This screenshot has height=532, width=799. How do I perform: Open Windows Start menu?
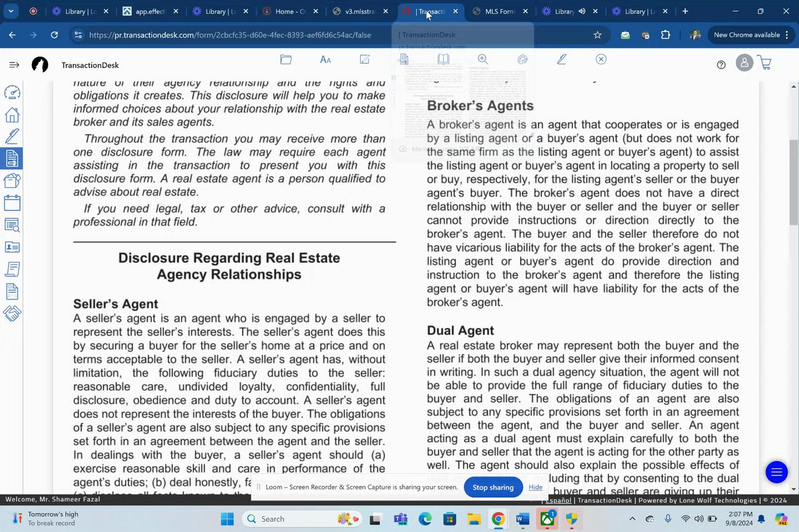pyautogui.click(x=227, y=519)
